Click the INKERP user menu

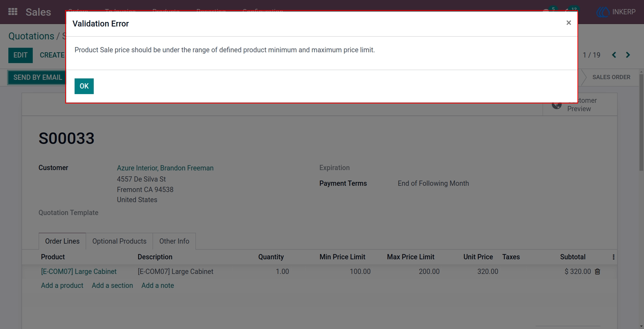[x=616, y=12]
